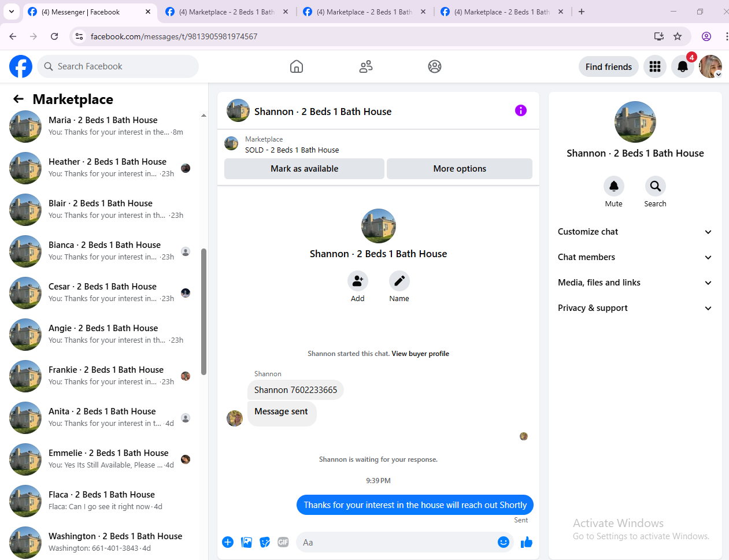729x560 pixels.
Task: Expand the Chat members section
Action: point(635,257)
